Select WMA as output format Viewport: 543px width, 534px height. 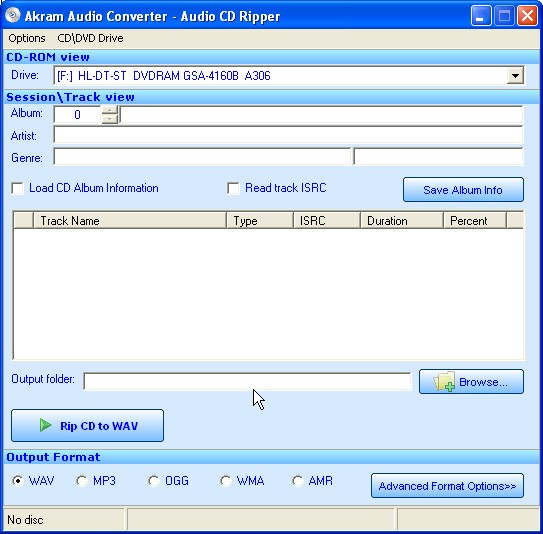point(226,481)
